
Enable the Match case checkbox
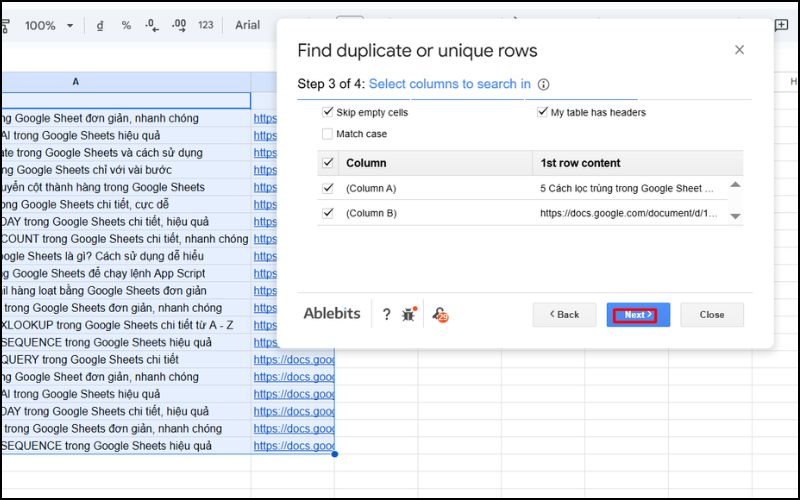(x=328, y=134)
